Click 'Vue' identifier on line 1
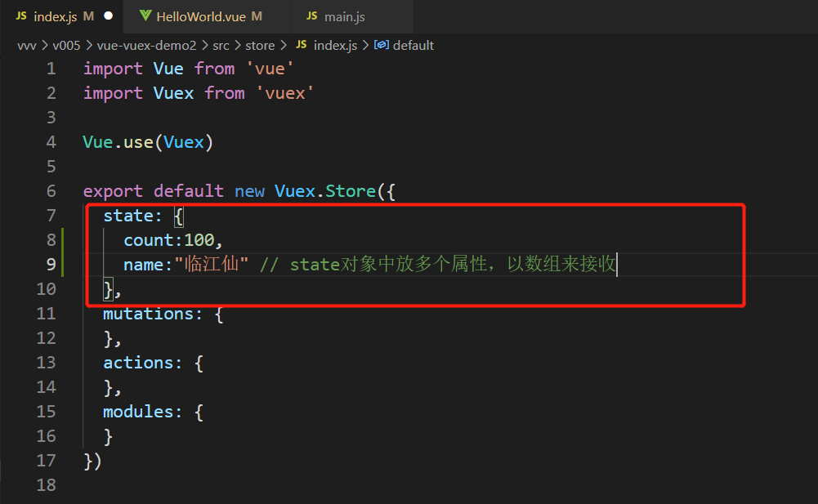818x504 pixels. (x=168, y=69)
